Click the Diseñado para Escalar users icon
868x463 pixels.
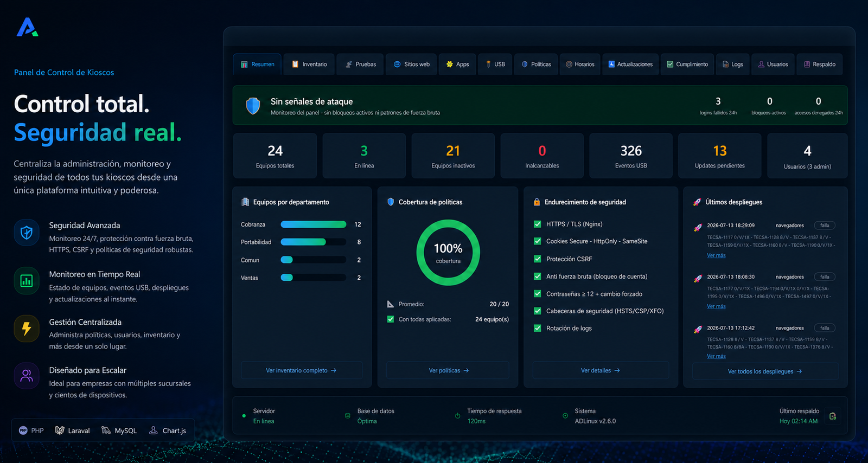[x=27, y=376]
